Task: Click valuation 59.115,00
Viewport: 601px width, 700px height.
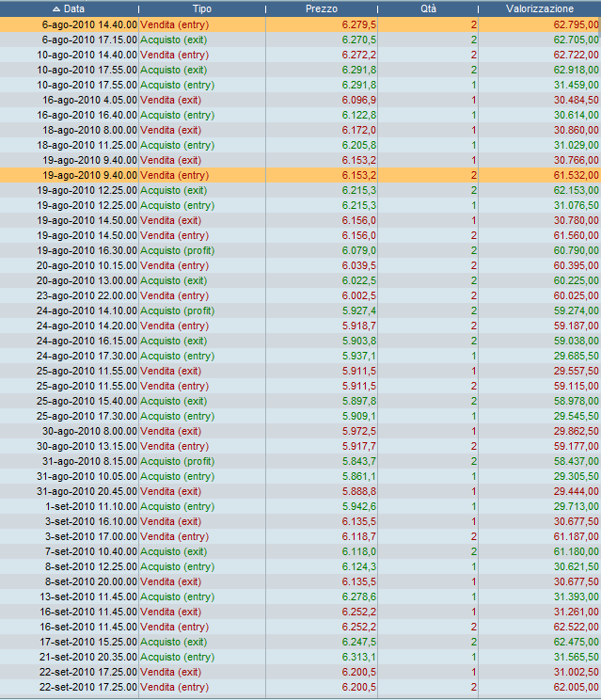Action: [576, 386]
